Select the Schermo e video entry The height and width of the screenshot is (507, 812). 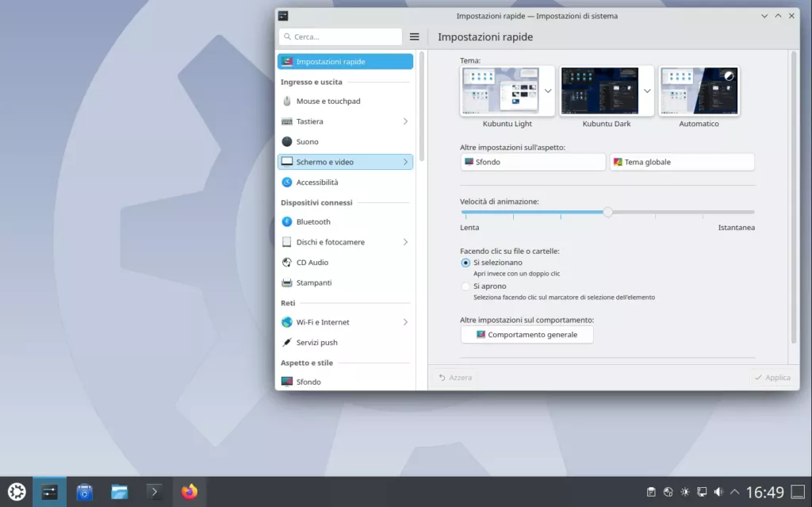346,162
